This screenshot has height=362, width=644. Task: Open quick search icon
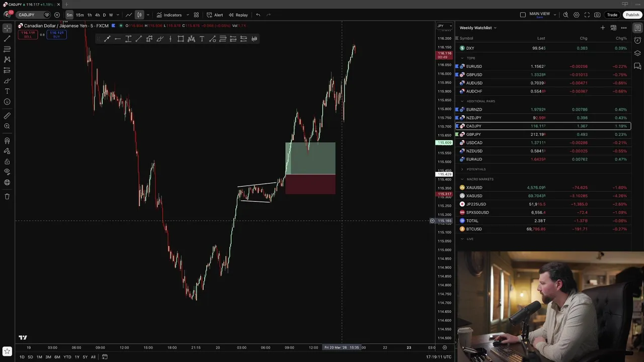[x=566, y=15]
